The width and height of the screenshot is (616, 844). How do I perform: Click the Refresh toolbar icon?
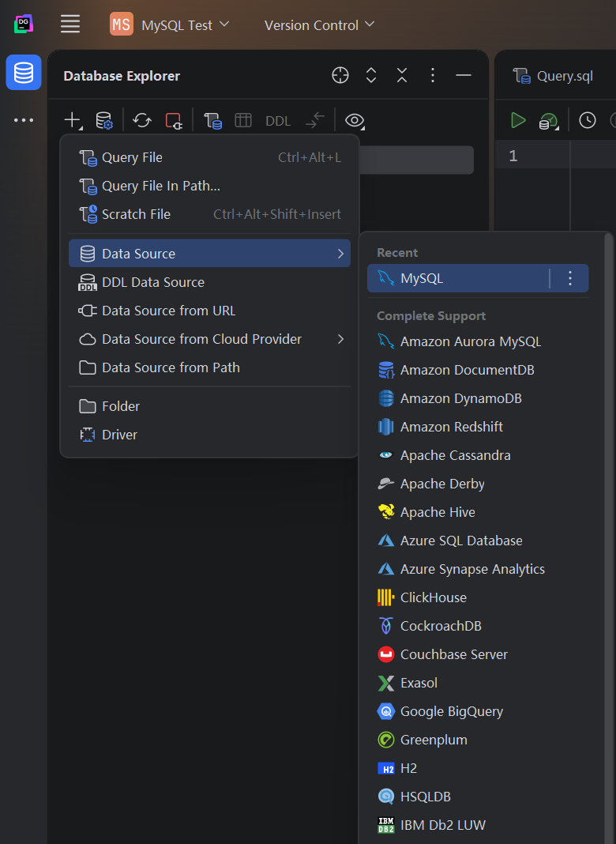142,120
